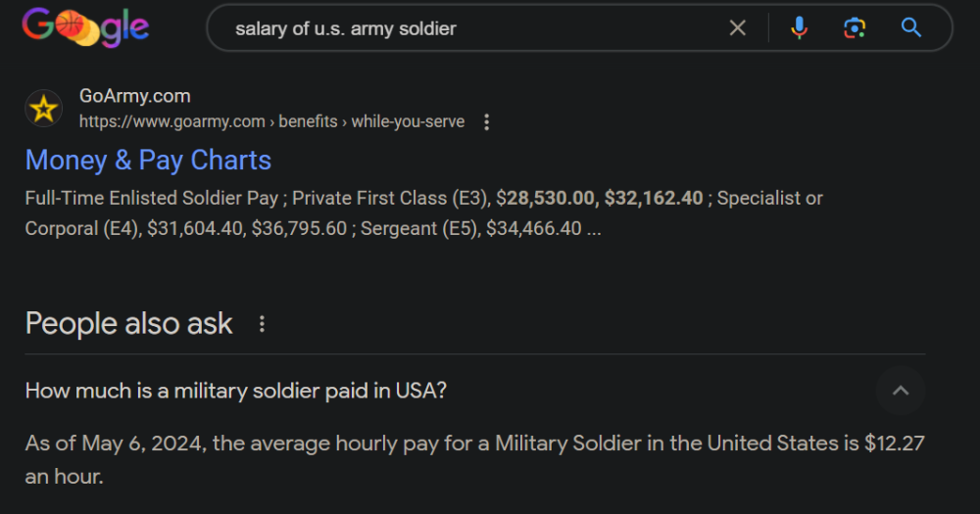
Task: Open People also ask options menu
Action: pyautogui.click(x=262, y=324)
